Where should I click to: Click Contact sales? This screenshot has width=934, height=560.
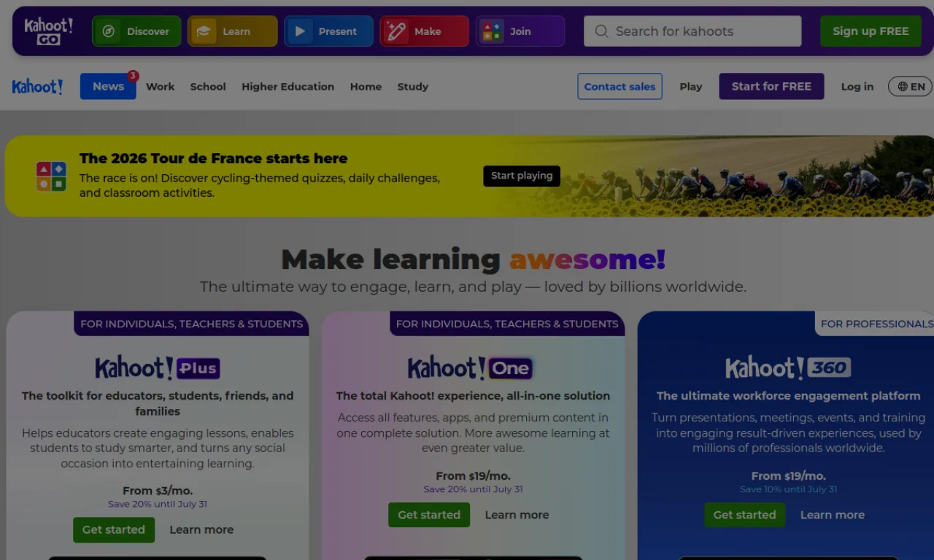620,86
